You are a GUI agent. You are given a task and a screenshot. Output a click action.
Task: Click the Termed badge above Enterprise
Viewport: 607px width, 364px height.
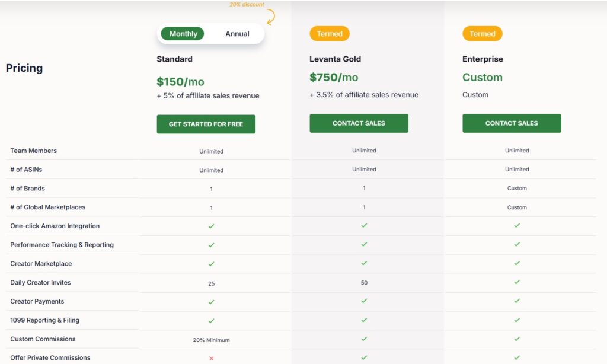coord(483,34)
